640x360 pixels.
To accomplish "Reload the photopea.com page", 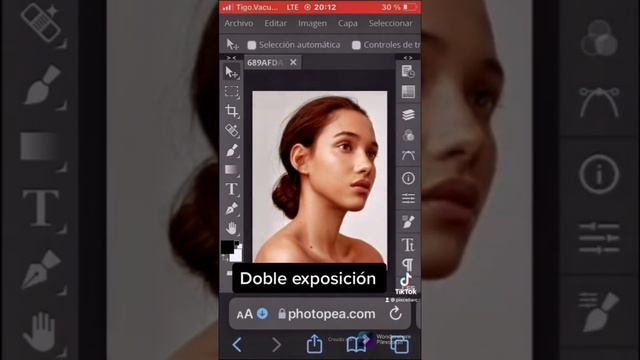I will pos(395,313).
